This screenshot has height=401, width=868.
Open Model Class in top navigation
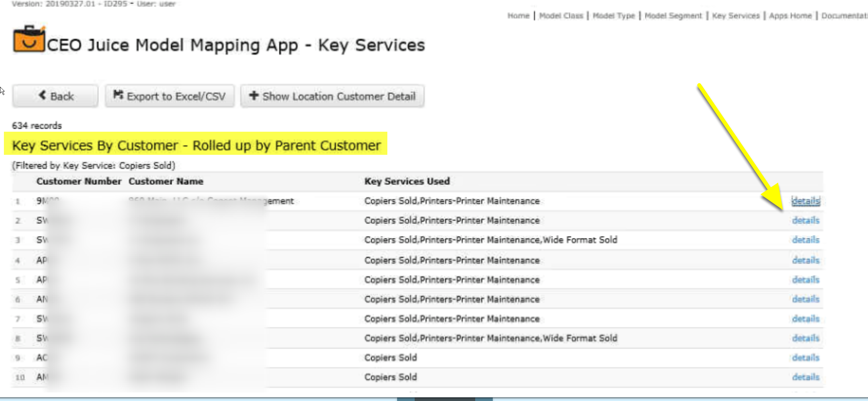pos(561,16)
